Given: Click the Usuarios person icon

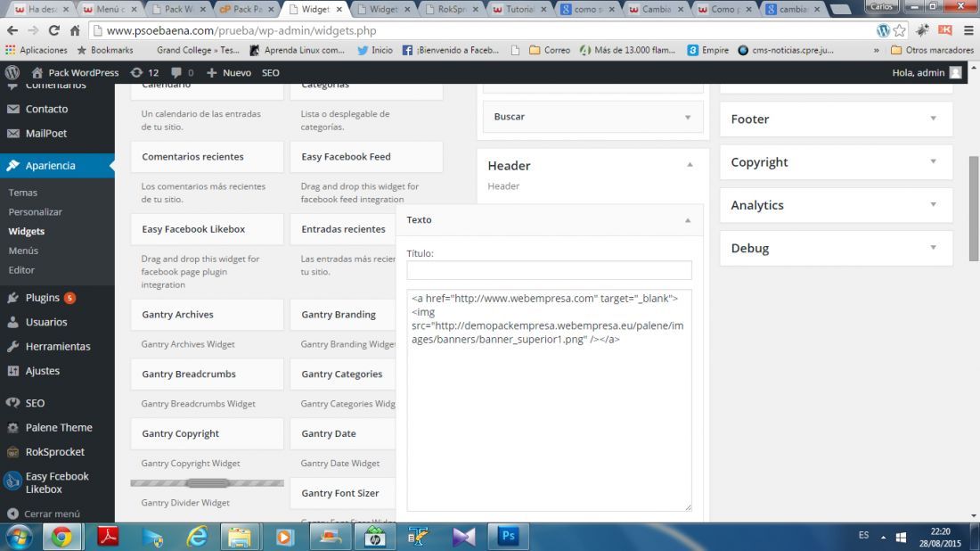Looking at the screenshot, I should (13, 322).
